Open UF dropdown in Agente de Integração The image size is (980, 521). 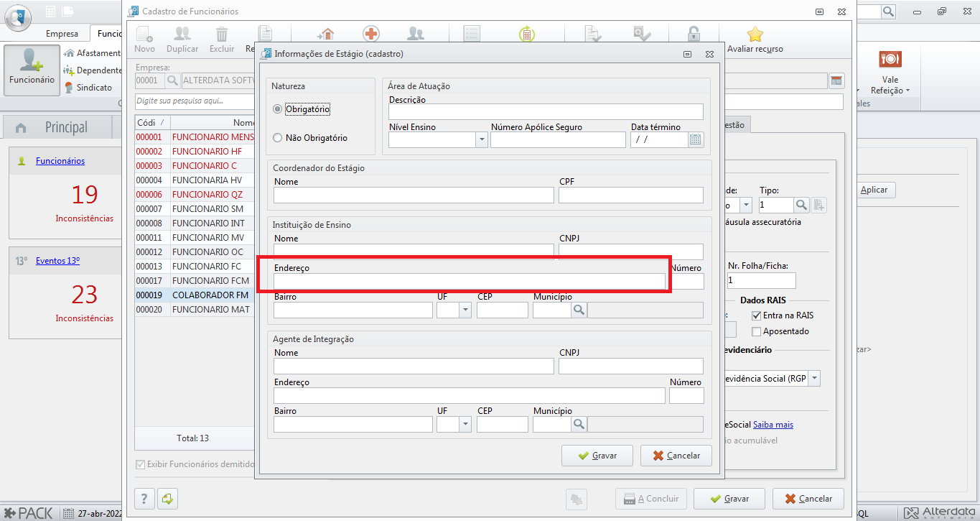click(465, 424)
